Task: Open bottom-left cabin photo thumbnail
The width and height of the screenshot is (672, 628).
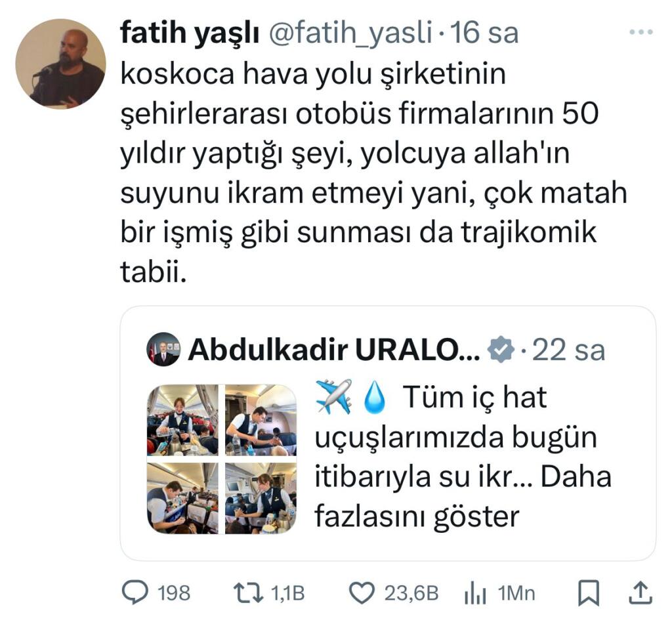Action: pos(182,499)
